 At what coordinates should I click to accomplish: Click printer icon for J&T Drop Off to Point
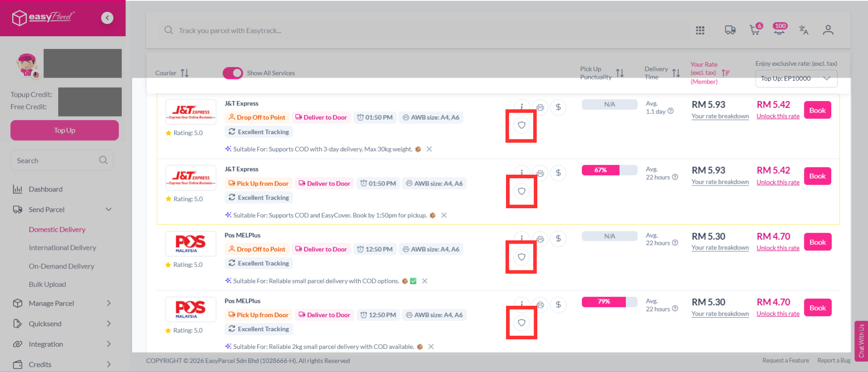(540, 108)
